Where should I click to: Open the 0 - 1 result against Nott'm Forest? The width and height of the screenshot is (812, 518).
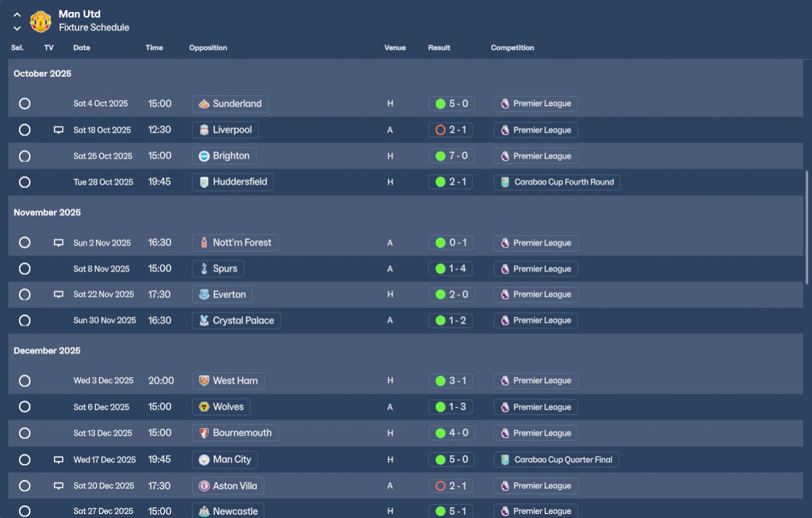(x=451, y=242)
